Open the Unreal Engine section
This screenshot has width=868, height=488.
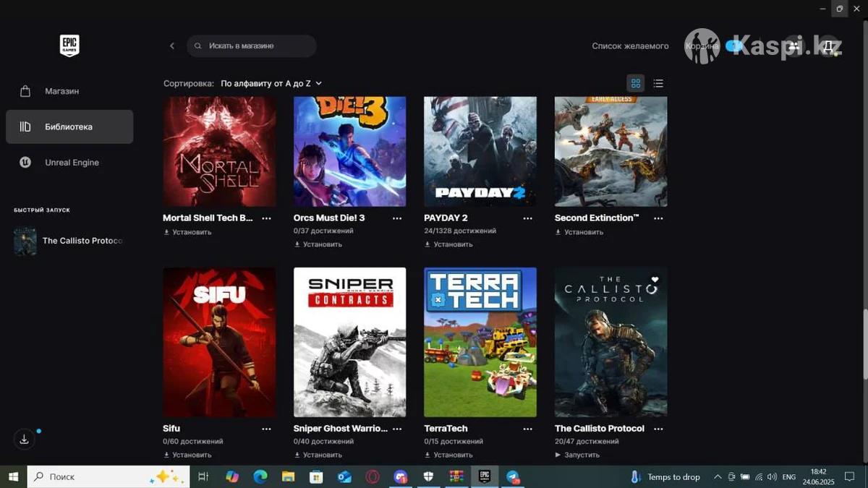(x=69, y=163)
